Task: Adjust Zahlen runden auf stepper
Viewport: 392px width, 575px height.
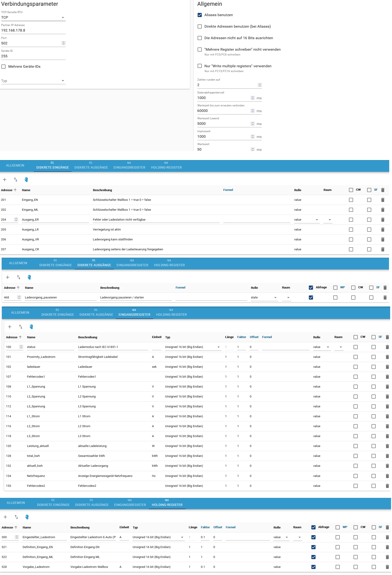Action: [x=260, y=85]
